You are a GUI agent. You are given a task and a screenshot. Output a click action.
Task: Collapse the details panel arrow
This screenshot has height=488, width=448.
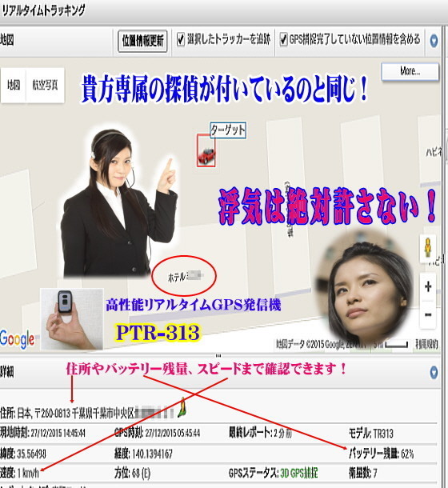434,372
